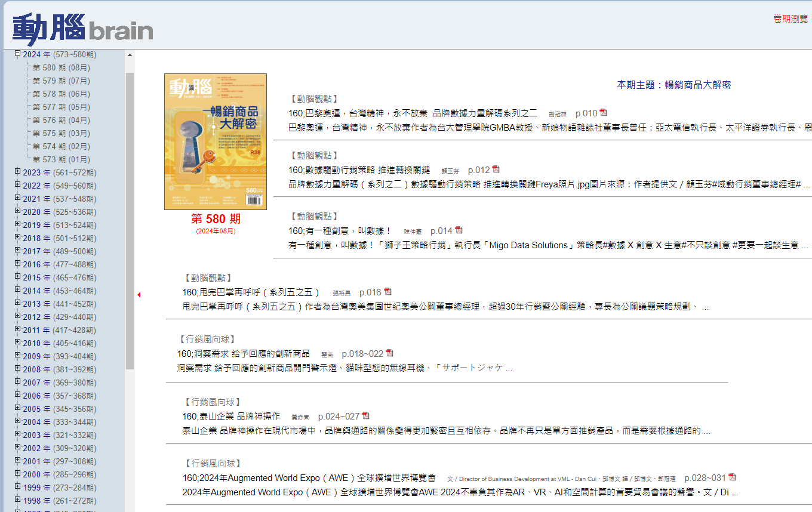Open article 數據驅動行銷策略 推進轉換關鍵
The image size is (812, 512).
click(x=359, y=170)
